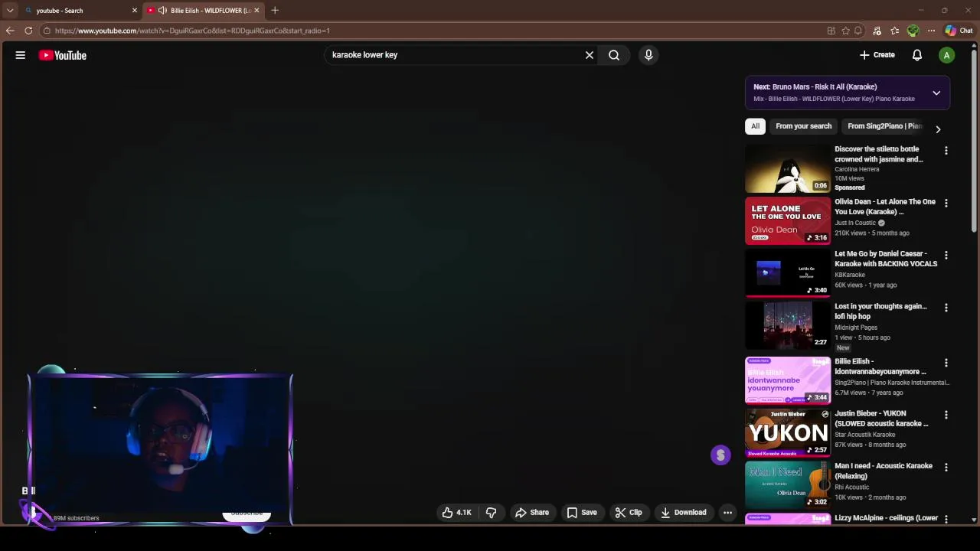980x551 pixels.
Task: Clear the search text with the X
Action: pos(590,55)
